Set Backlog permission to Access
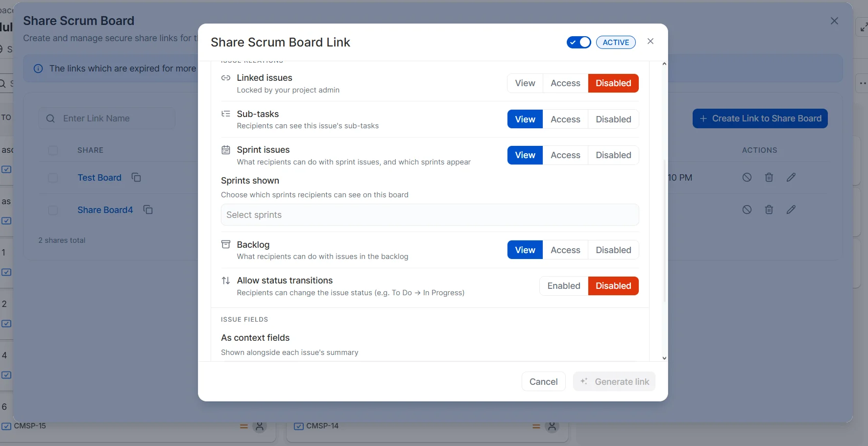Screen dimensions: 868x446 coord(565,250)
